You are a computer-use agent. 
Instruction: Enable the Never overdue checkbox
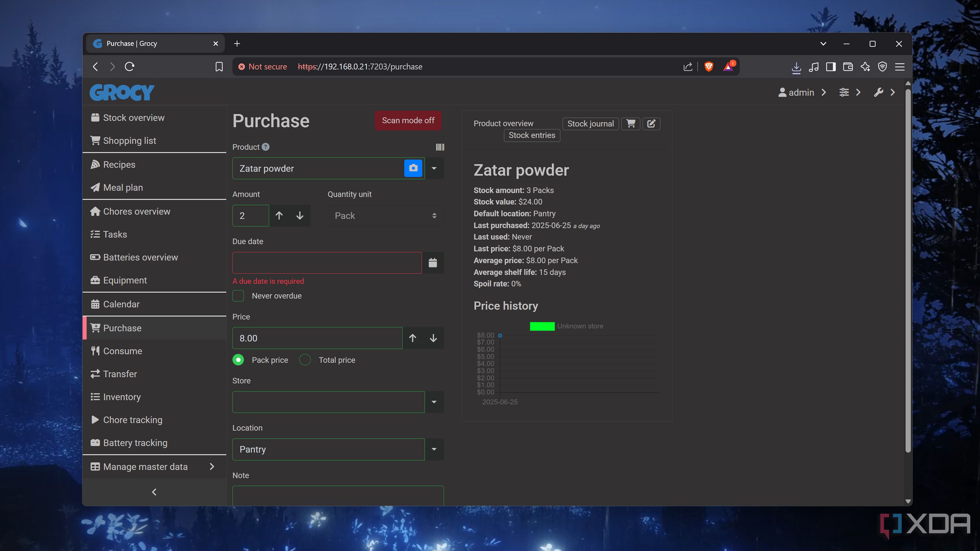click(238, 295)
